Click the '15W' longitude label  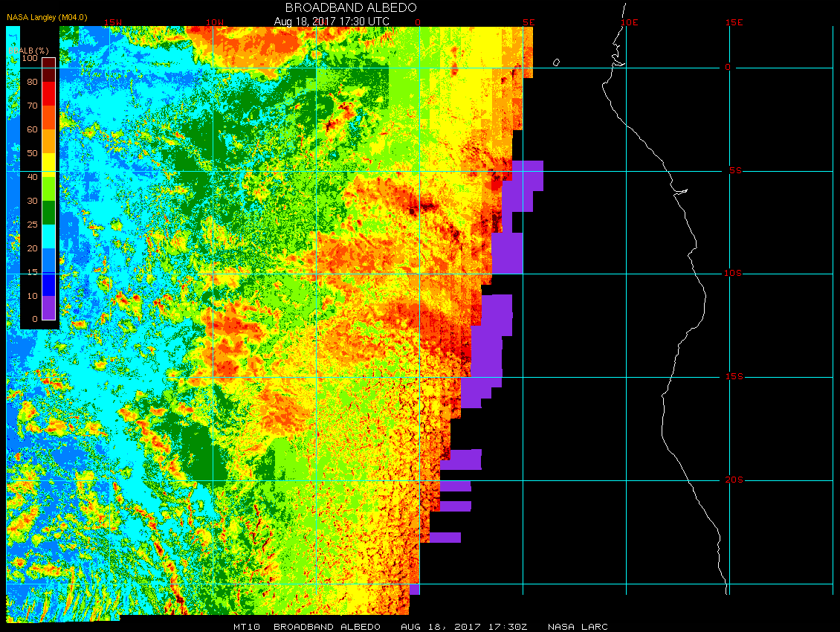click(112, 22)
